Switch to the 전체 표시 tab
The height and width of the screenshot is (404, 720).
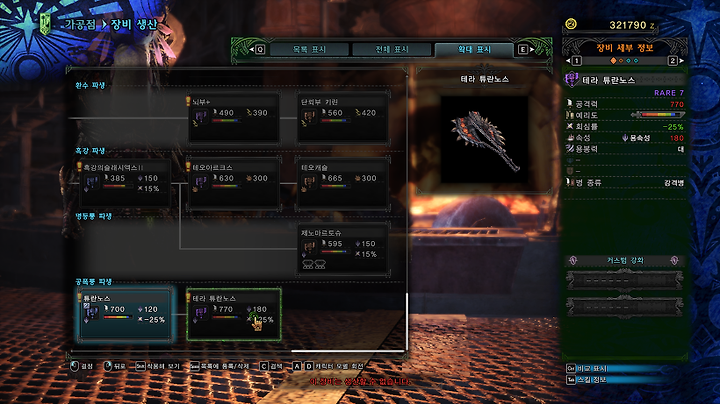click(x=392, y=49)
